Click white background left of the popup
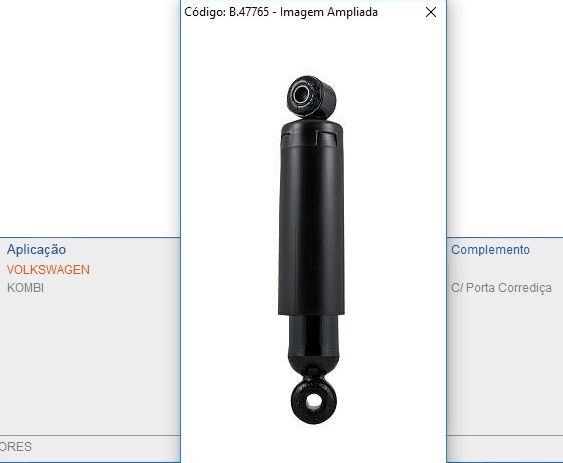Image resolution: width=563 pixels, height=463 pixels. point(90,119)
